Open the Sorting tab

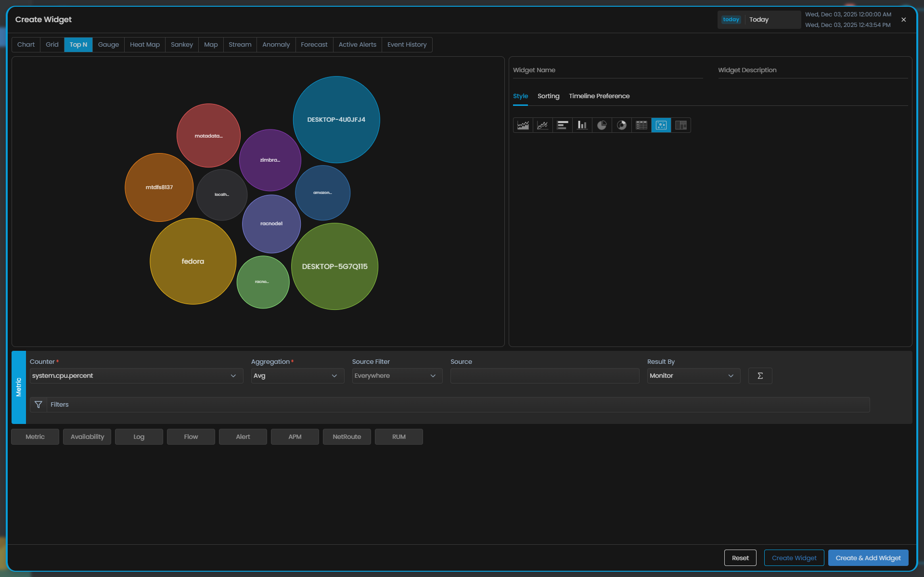(x=548, y=96)
